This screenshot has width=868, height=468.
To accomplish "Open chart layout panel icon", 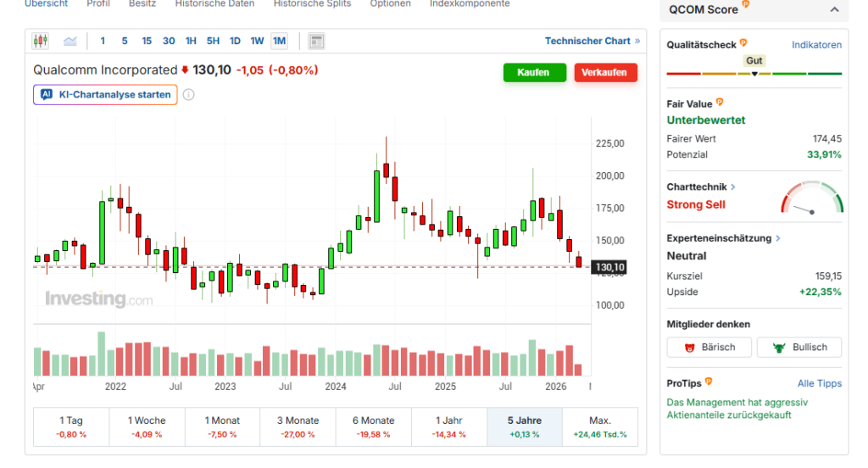I will pos(316,41).
